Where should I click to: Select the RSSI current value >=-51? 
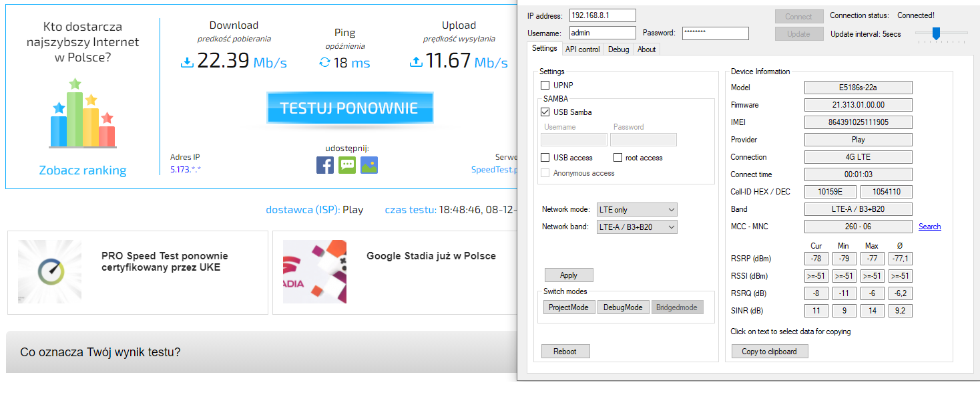[x=816, y=276]
